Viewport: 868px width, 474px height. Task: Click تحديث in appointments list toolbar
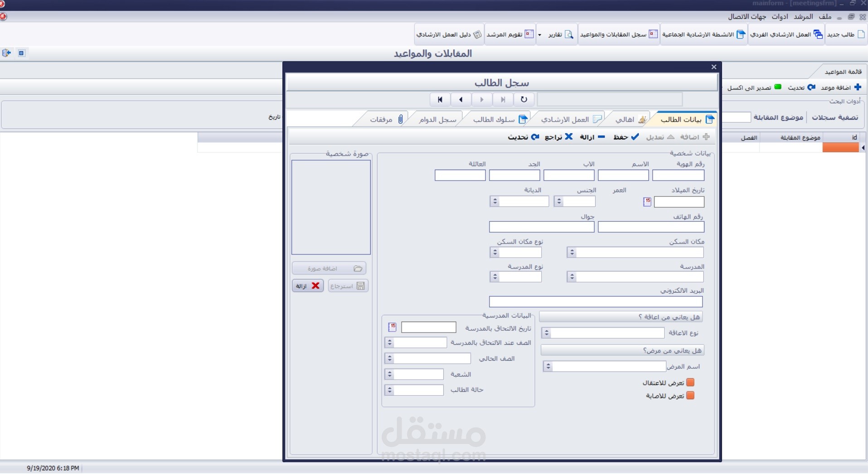pyautogui.click(x=801, y=88)
